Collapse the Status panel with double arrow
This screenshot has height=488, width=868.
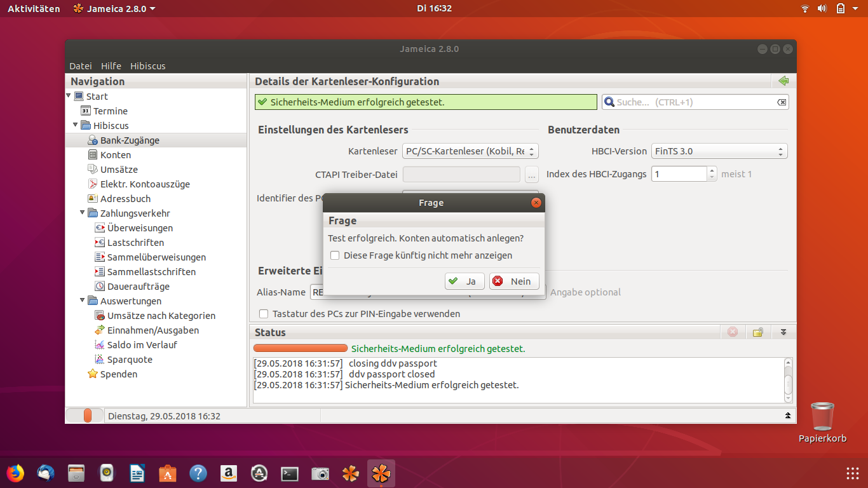(783, 332)
